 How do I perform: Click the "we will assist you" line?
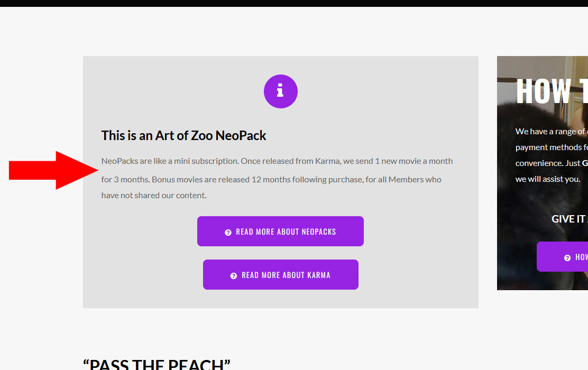tap(547, 179)
